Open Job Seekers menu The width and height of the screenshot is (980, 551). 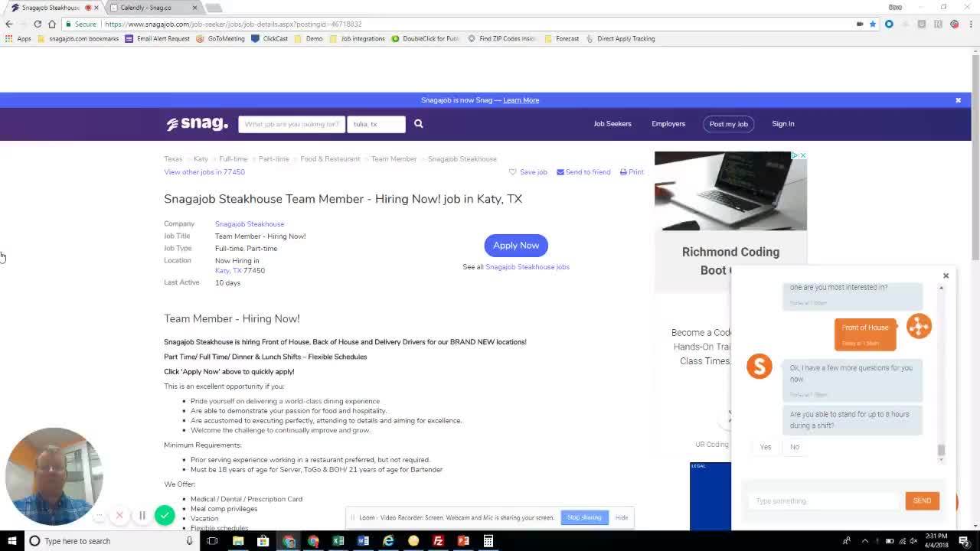(x=612, y=124)
